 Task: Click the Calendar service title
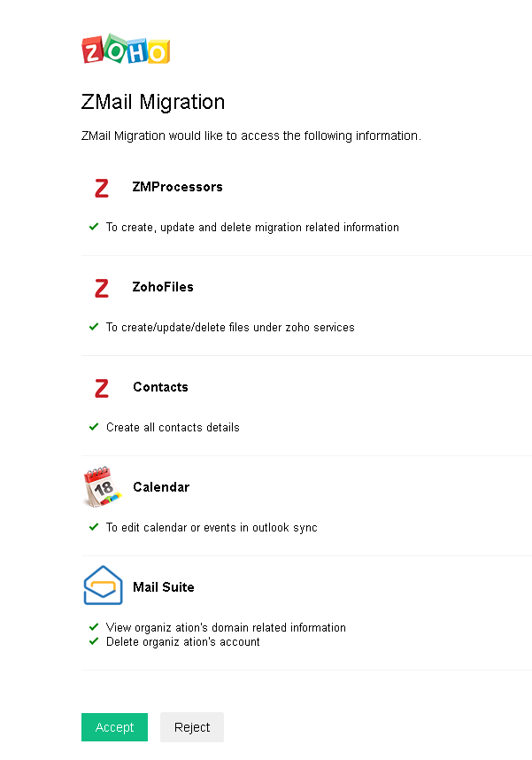[x=161, y=487]
